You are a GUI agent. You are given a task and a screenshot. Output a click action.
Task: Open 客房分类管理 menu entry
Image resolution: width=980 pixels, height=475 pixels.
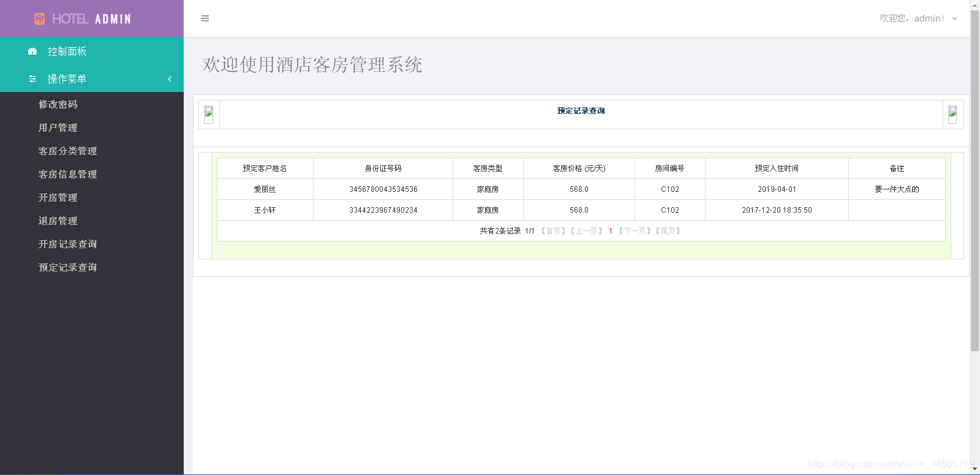coord(68,151)
